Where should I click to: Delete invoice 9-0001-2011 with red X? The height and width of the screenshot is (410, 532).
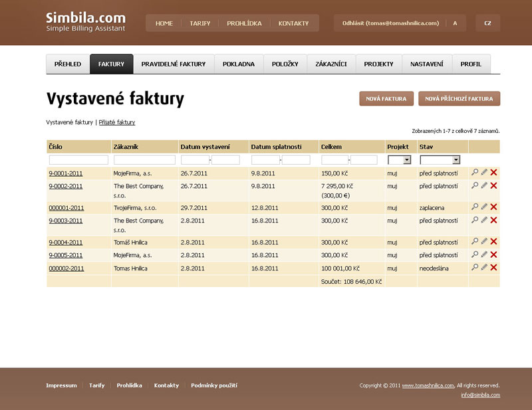(x=494, y=173)
